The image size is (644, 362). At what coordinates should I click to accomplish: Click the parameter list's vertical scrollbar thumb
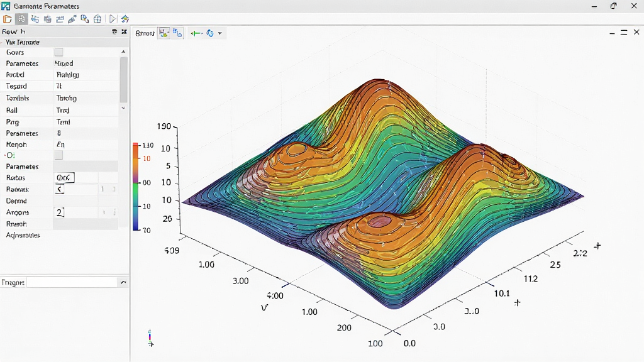pos(124,80)
